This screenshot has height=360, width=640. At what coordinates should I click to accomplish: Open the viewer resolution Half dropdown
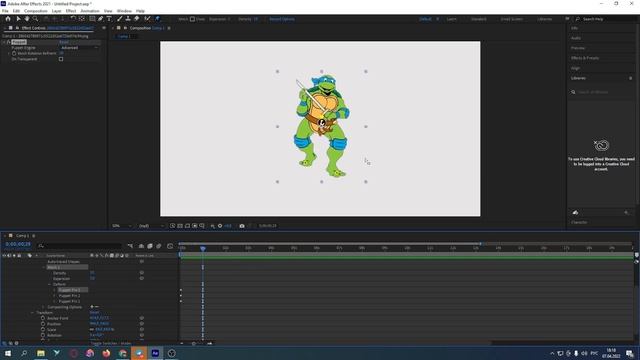(x=151, y=226)
